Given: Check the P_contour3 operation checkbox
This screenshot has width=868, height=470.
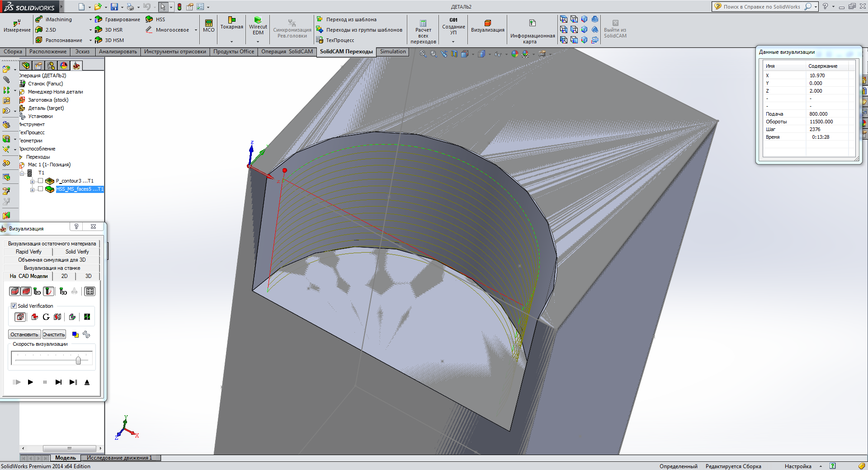Looking at the screenshot, I should click(x=41, y=181).
